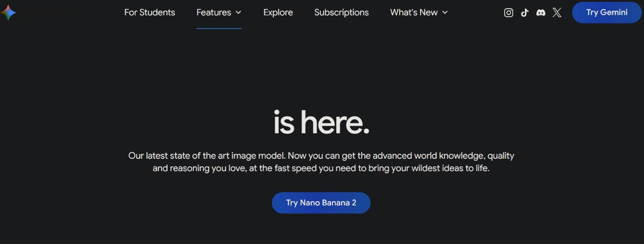The height and width of the screenshot is (244, 644).
Task: Navigate to the Explore page
Action: tap(278, 13)
